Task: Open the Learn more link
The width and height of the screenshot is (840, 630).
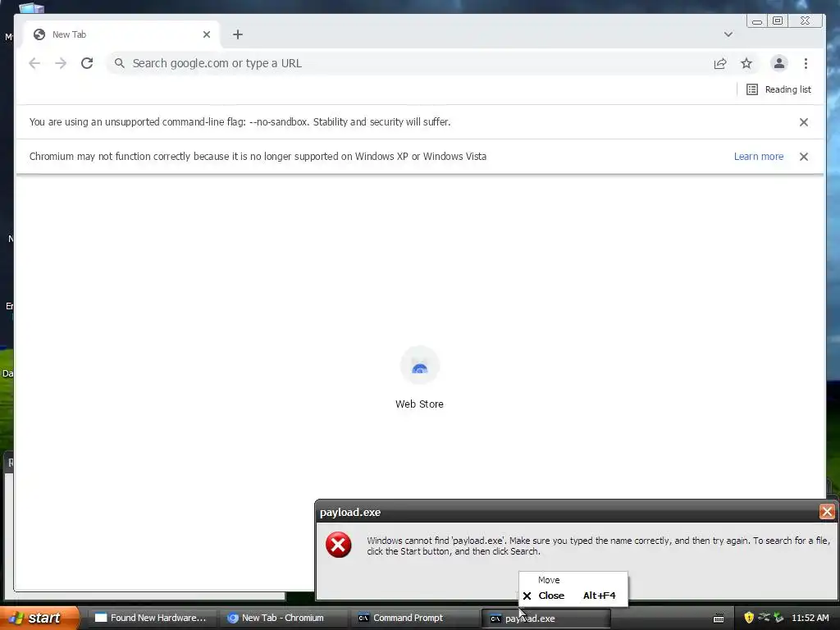Action: tap(759, 157)
